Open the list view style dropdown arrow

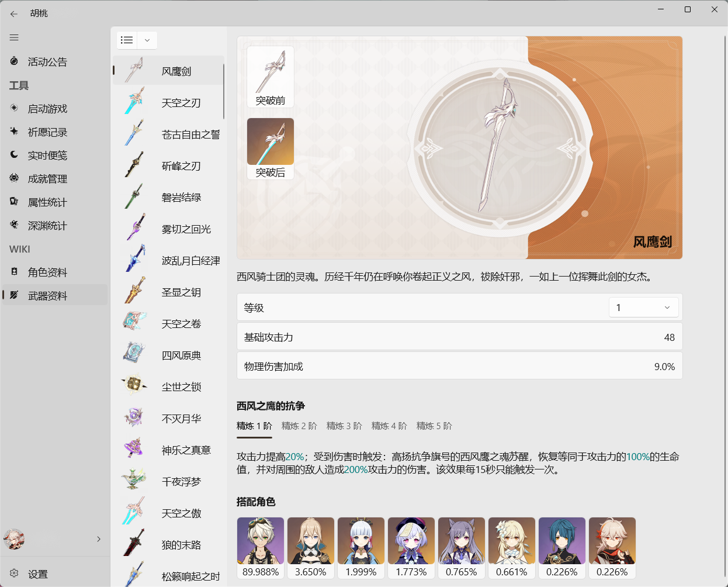pyautogui.click(x=147, y=40)
